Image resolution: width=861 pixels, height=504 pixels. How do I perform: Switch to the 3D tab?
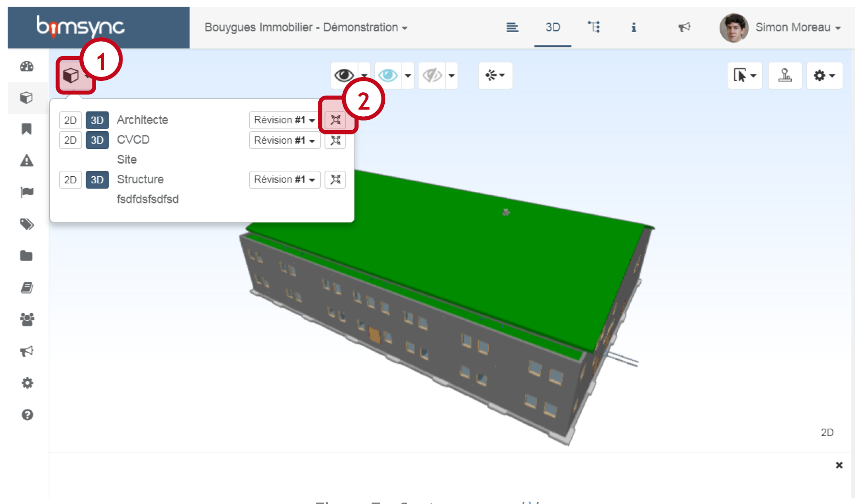point(553,27)
